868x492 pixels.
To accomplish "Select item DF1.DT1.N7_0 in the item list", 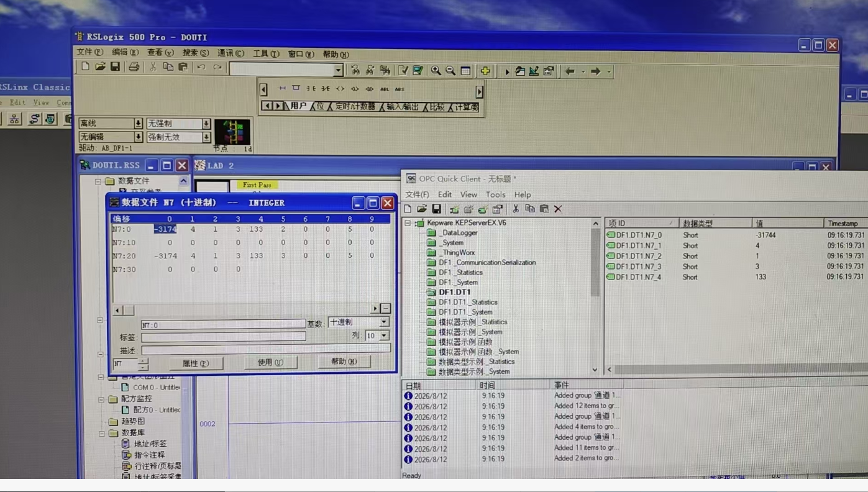I will click(x=639, y=235).
